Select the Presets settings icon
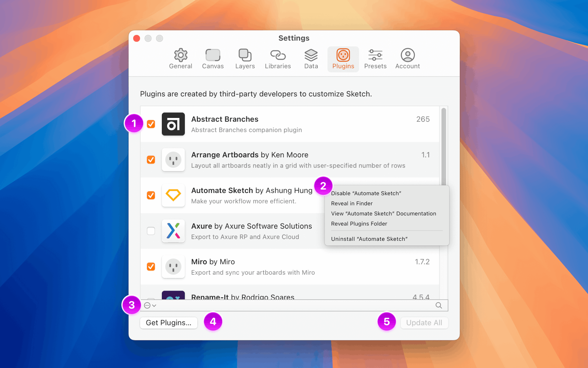The width and height of the screenshot is (588, 368). click(375, 58)
